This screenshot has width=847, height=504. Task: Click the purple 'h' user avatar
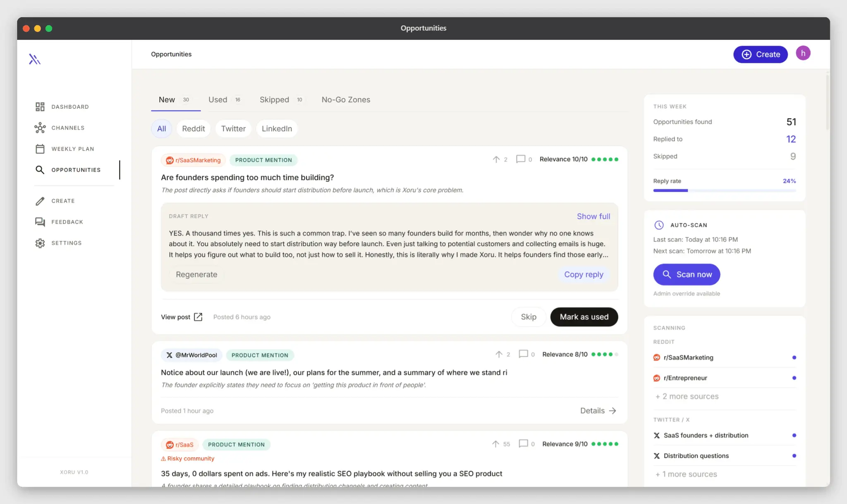[x=803, y=53]
